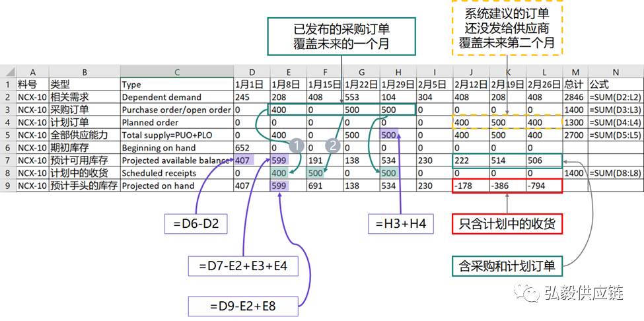Select row header 9
This screenshot has height=321, width=644.
pyautogui.click(x=7, y=186)
